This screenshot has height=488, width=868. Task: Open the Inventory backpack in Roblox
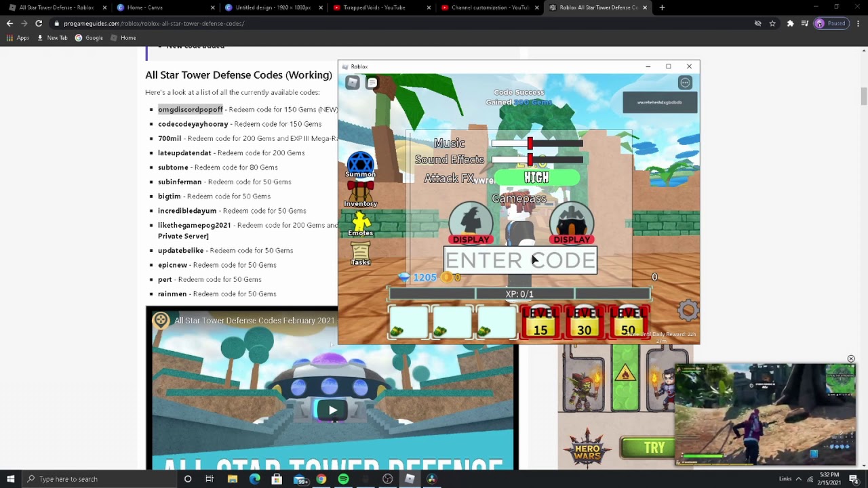point(360,195)
